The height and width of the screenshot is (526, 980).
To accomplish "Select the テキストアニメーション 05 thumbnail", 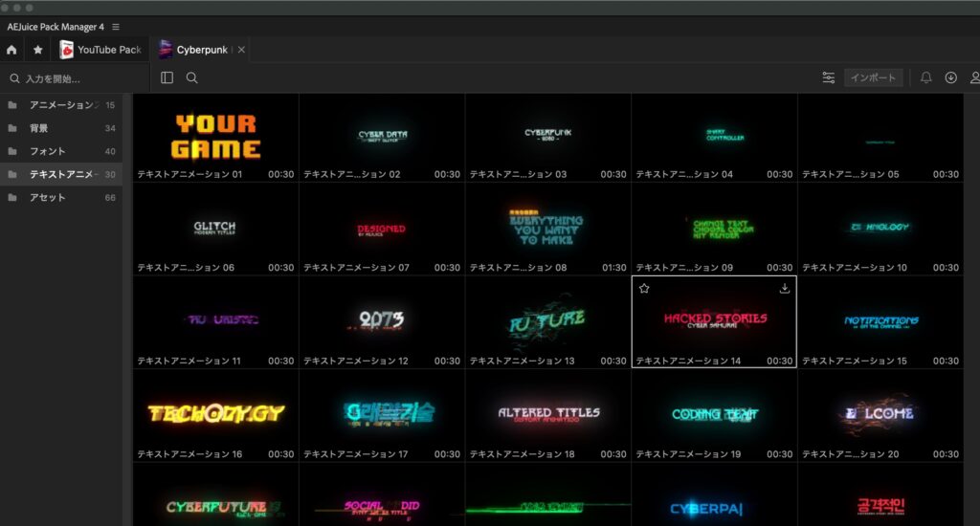I will tap(880, 138).
